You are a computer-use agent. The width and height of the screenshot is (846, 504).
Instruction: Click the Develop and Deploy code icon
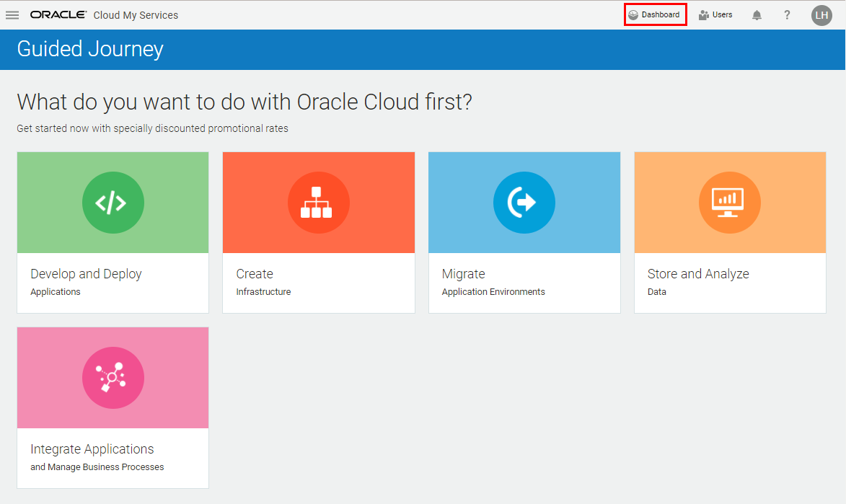pyautogui.click(x=113, y=203)
